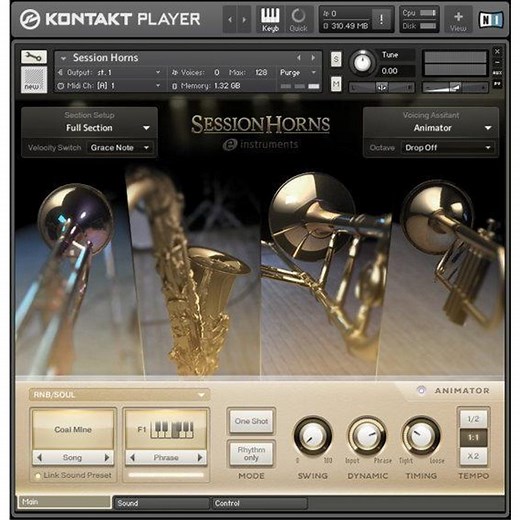Image resolution: width=520 pixels, height=520 pixels.
Task: Set tempo to X2
Action: 473,456
